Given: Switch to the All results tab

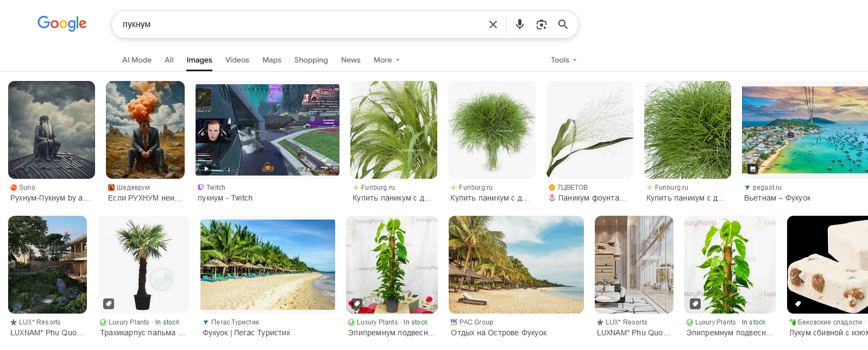Looking at the screenshot, I should click(x=169, y=60).
